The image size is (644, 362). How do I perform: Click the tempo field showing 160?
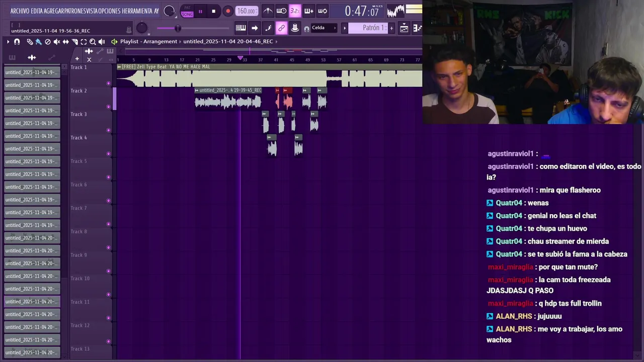[247, 11]
